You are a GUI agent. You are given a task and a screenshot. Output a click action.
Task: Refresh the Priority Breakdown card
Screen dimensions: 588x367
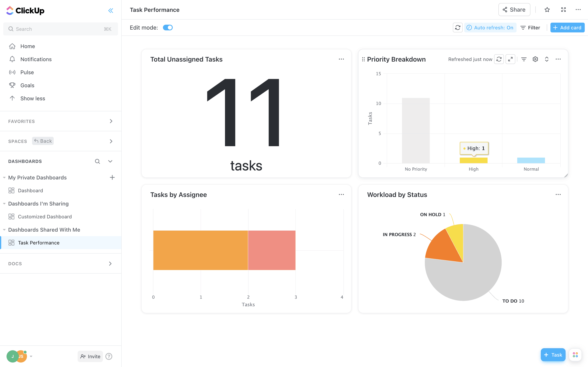click(x=499, y=59)
